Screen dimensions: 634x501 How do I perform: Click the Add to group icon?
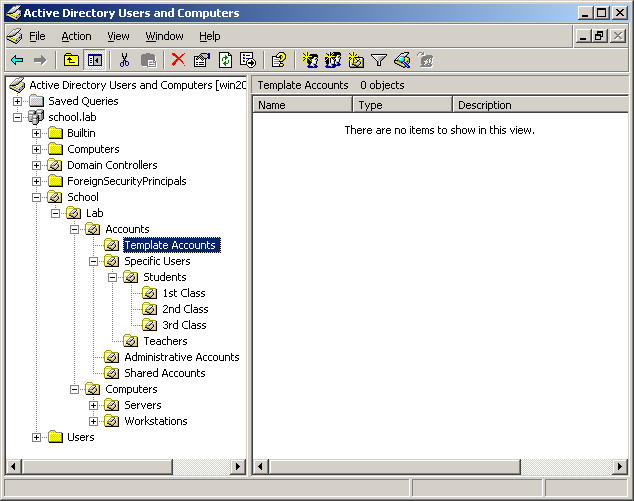(425, 60)
